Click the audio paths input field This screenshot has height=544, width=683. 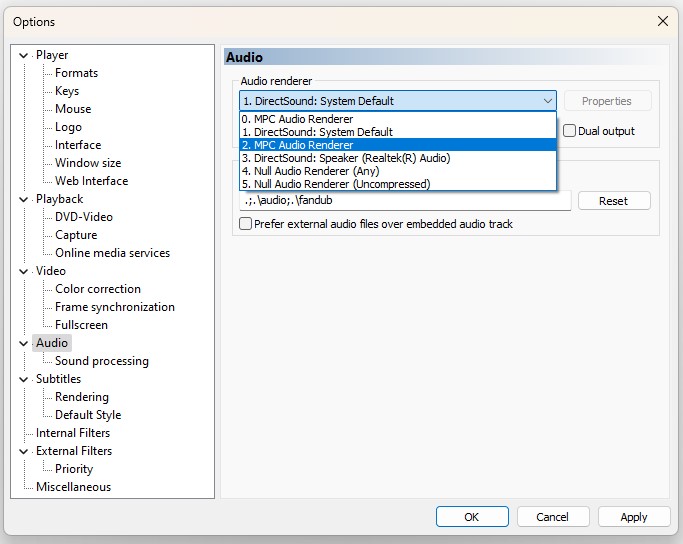click(x=405, y=200)
